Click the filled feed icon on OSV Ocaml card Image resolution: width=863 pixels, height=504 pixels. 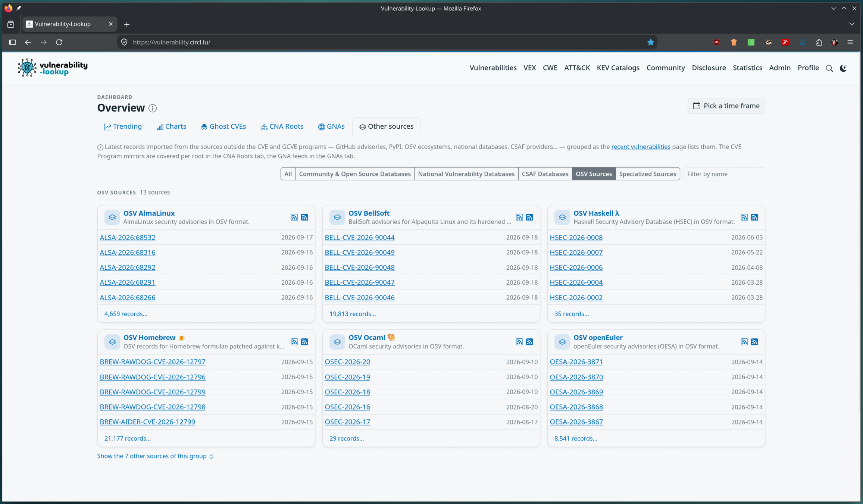pyautogui.click(x=529, y=342)
